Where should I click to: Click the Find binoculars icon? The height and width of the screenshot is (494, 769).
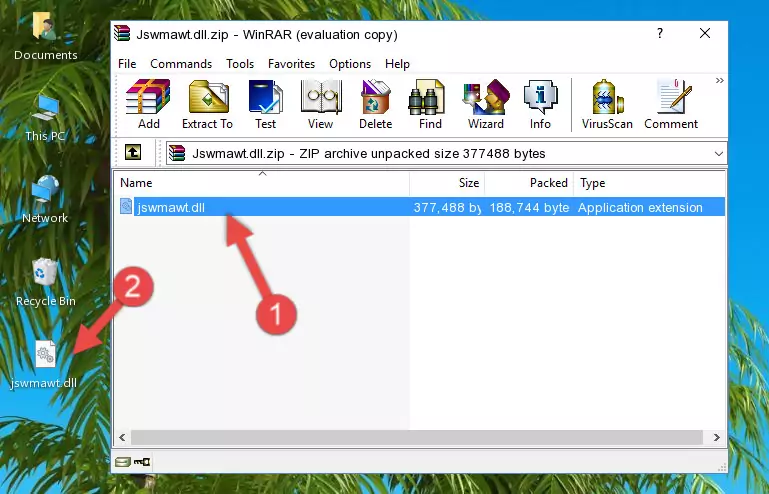[430, 104]
